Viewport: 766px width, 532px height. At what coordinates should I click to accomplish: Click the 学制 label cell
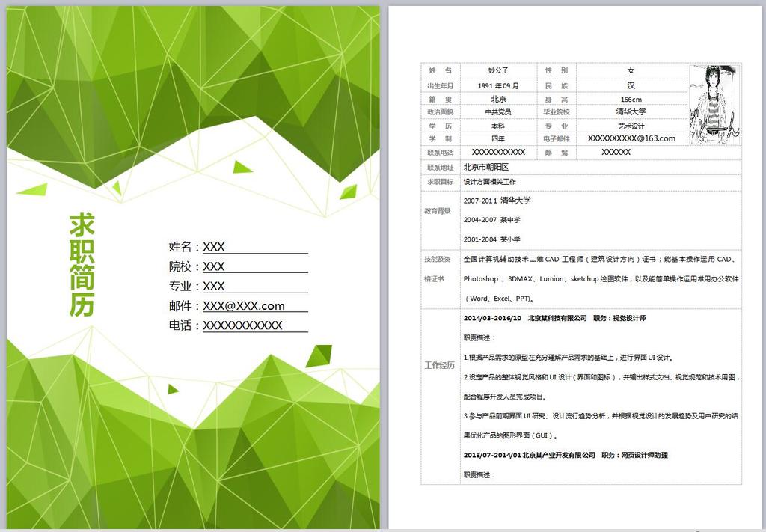440,138
